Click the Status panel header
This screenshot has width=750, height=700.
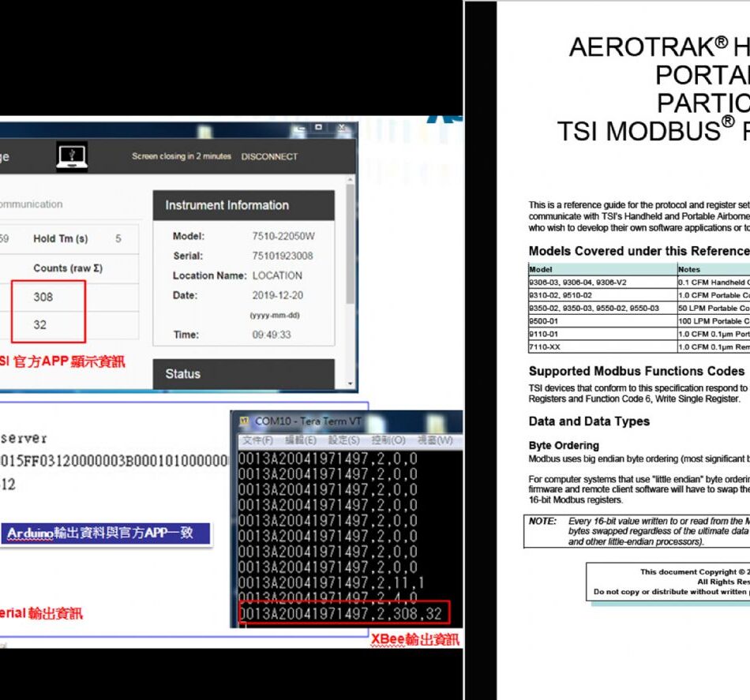243,374
